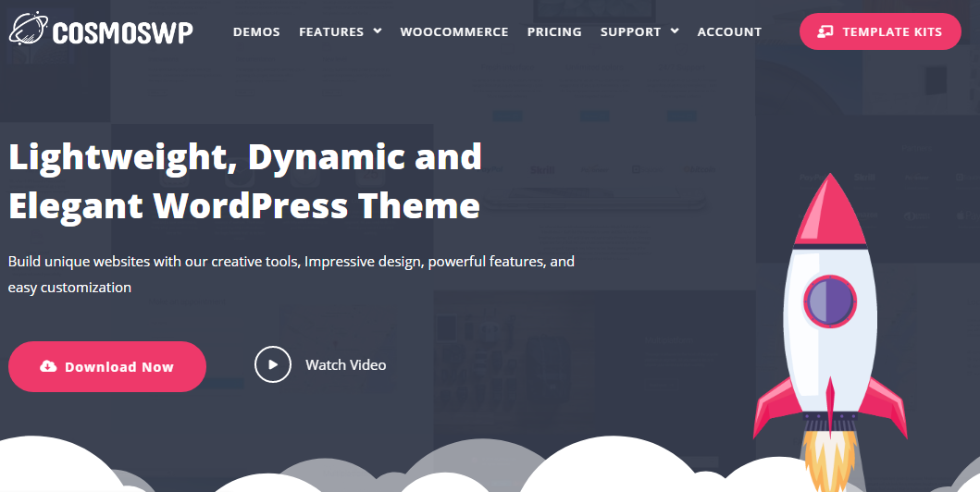Click the Template Kits button's icon
Screen dimensions: 980x492
pyautogui.click(x=825, y=31)
